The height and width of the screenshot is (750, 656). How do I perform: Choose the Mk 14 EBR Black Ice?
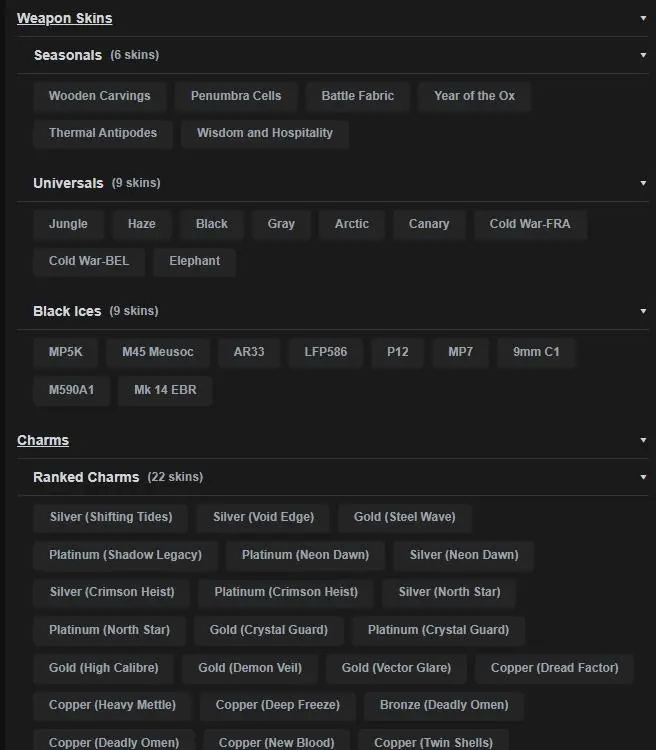coord(165,390)
